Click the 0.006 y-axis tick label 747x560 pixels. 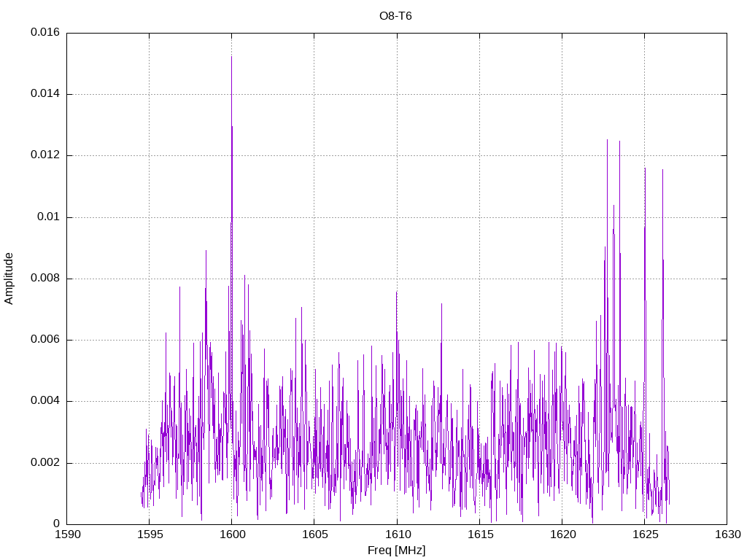coord(45,340)
